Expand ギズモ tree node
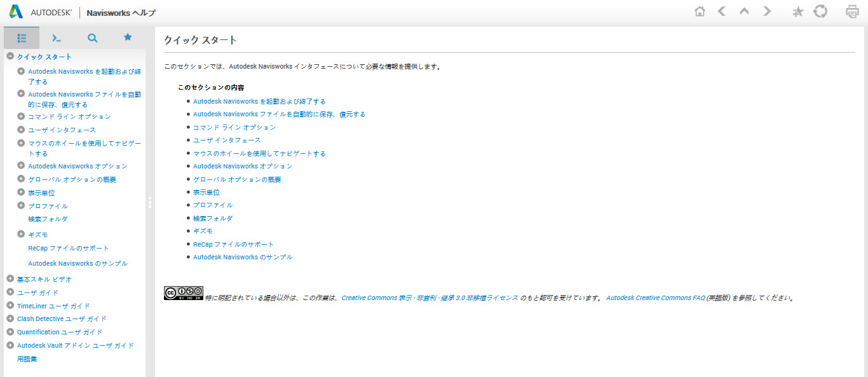 pos(21,234)
